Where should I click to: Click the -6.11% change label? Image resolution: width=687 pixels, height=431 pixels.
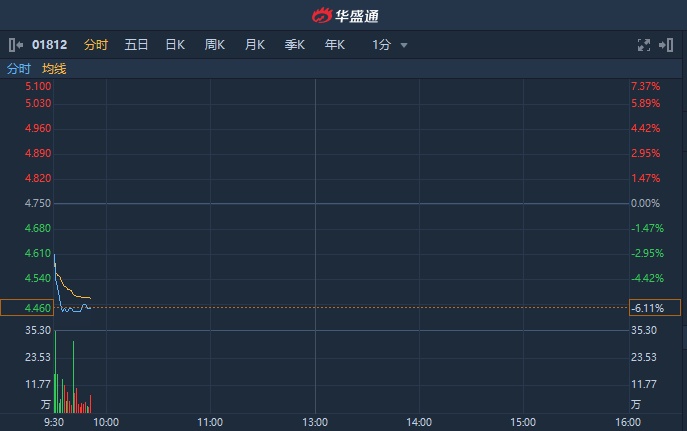[655, 308]
